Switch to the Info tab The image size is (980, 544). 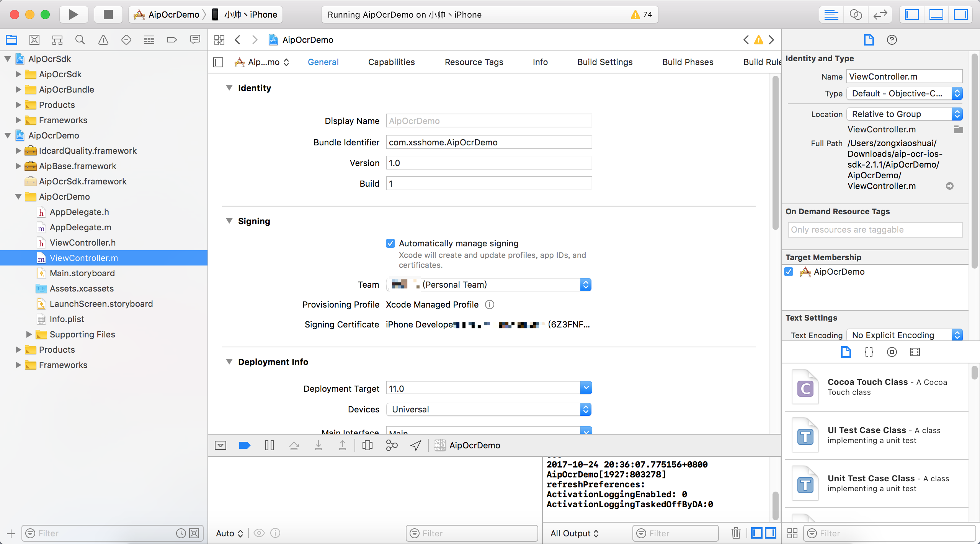(x=540, y=62)
